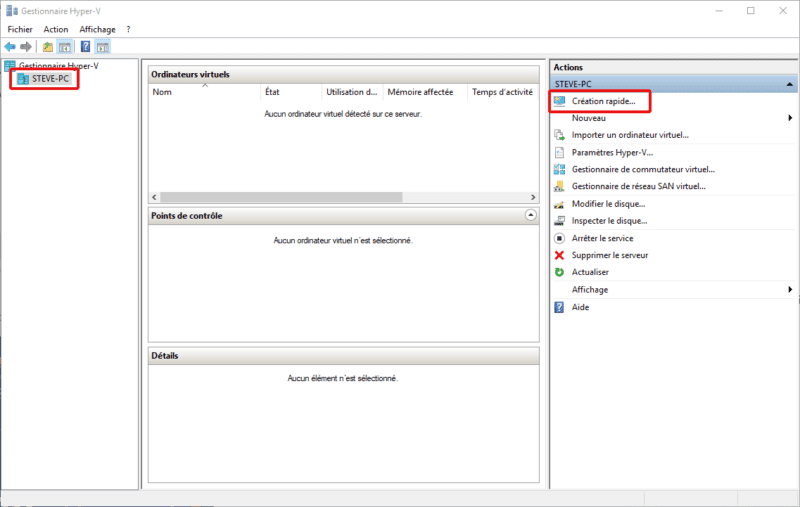Collapse the STEVE-PC actions section arrow
Viewport: 800px width, 507px height.
coord(790,84)
